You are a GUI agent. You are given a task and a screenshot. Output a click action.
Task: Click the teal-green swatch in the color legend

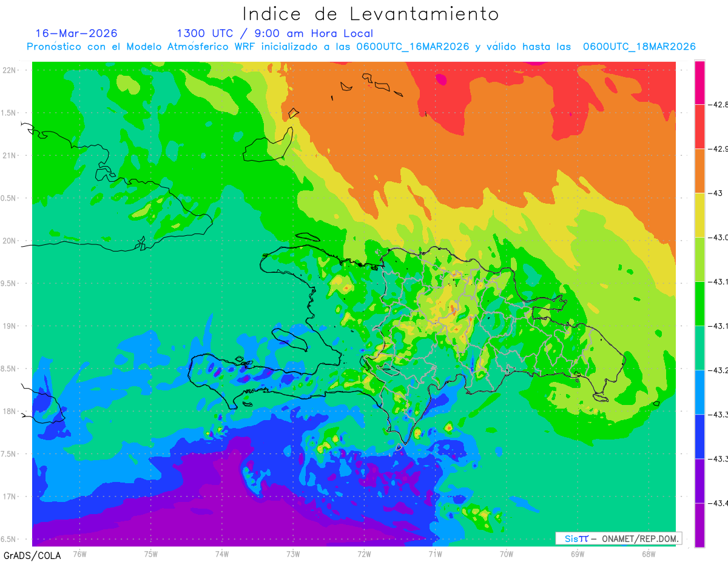coord(699,347)
